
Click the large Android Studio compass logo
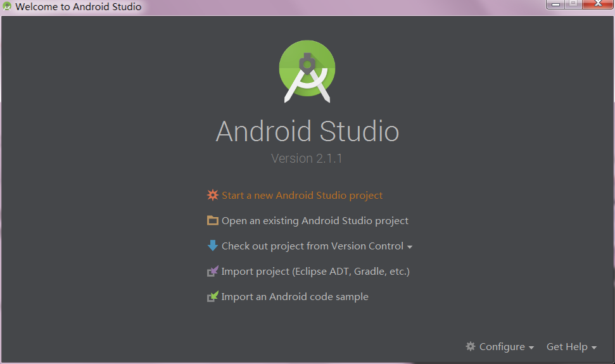click(x=307, y=72)
